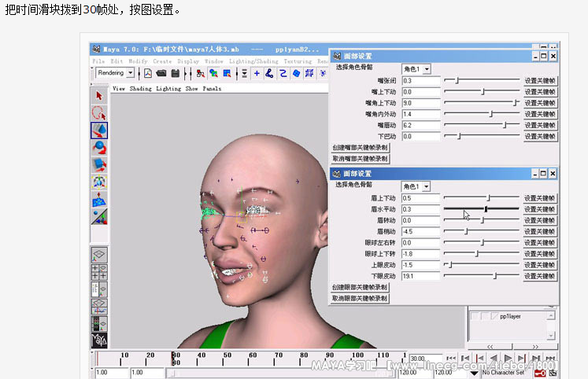
Task: Expand the selection mask menu arrow
Action: pos(245,73)
